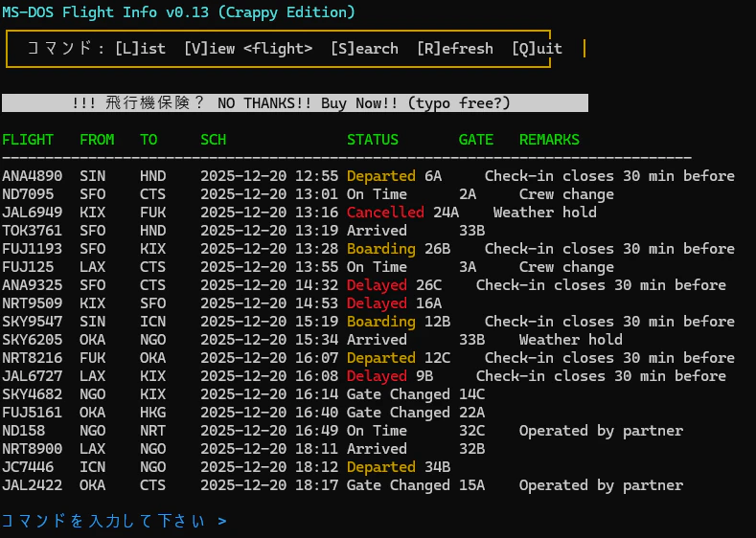
Task: Click the flight insurance Buy Now banner
Action: (x=295, y=103)
